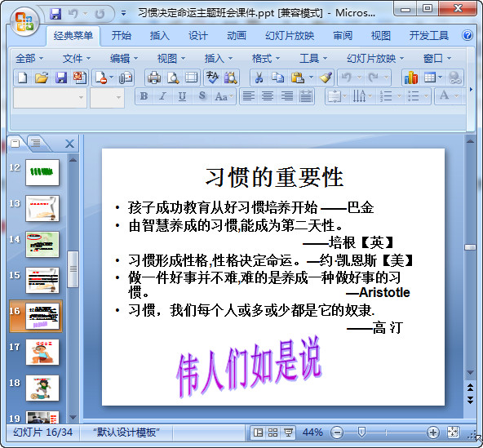
Task: Open the 工具 menu
Action: [x=313, y=58]
